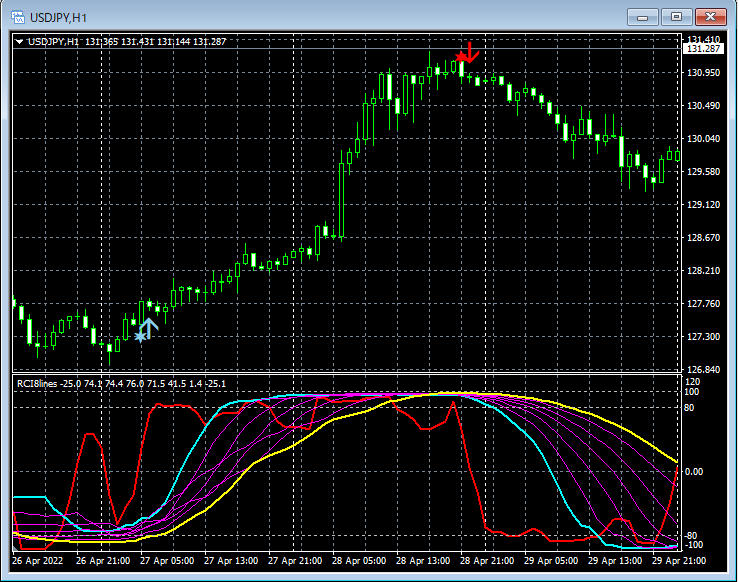Click the current price label 131.287
Image resolution: width=739 pixels, height=582 pixels.
[x=704, y=48]
